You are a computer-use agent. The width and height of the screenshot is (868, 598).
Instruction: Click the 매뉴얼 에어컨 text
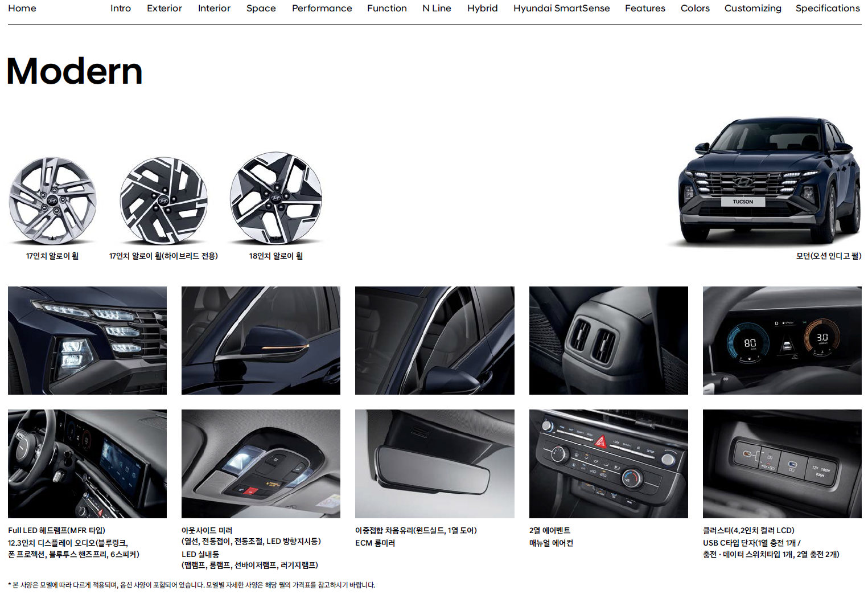551,543
